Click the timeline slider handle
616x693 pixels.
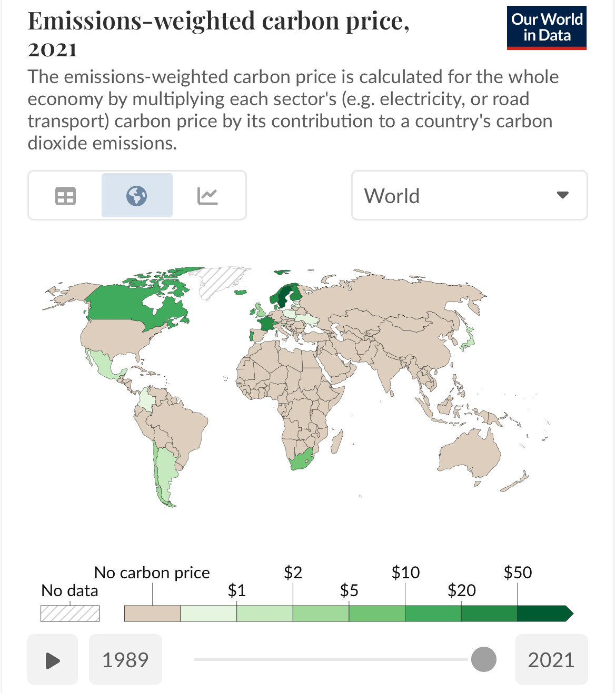pyautogui.click(x=483, y=659)
